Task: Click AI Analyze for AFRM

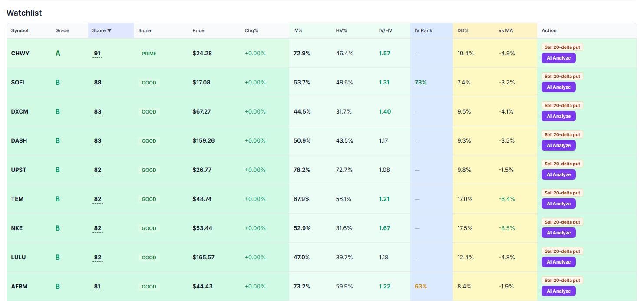Action: [558, 291]
